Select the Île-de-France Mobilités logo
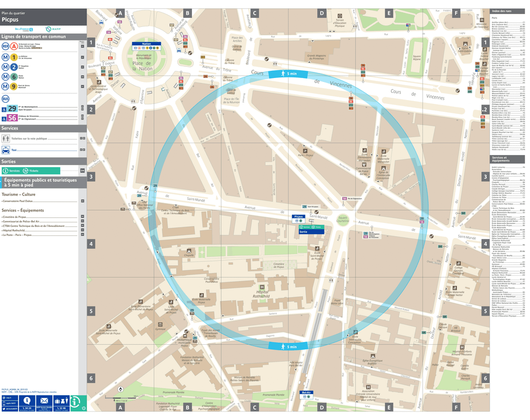Screen dimensions: 530x420 (x=24, y=29)
